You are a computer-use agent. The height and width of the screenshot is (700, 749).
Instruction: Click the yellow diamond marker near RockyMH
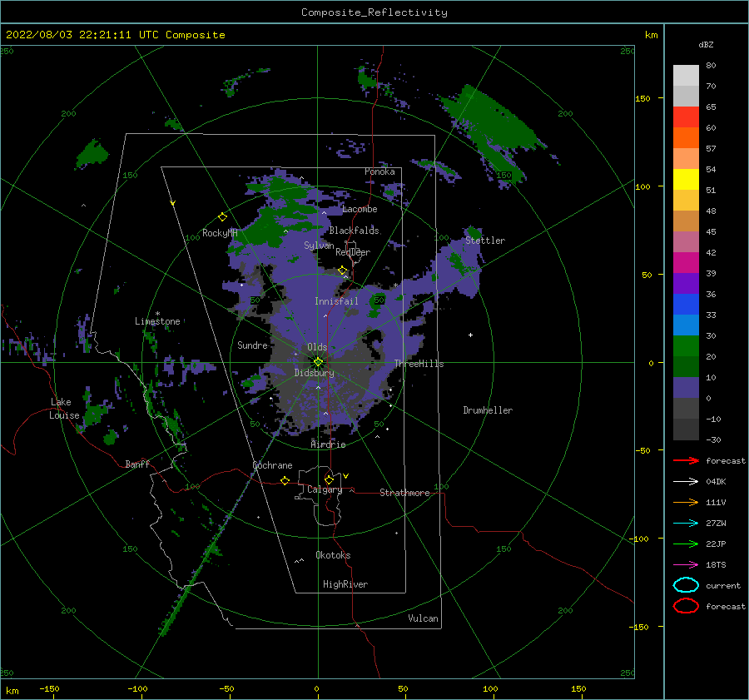(222, 217)
